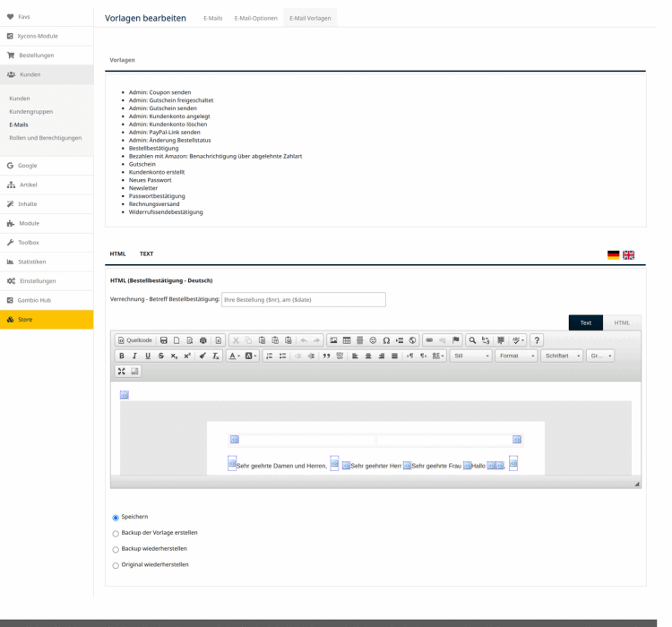The width and height of the screenshot is (672, 627).
Task: Insert a numbered list
Action: (269, 356)
